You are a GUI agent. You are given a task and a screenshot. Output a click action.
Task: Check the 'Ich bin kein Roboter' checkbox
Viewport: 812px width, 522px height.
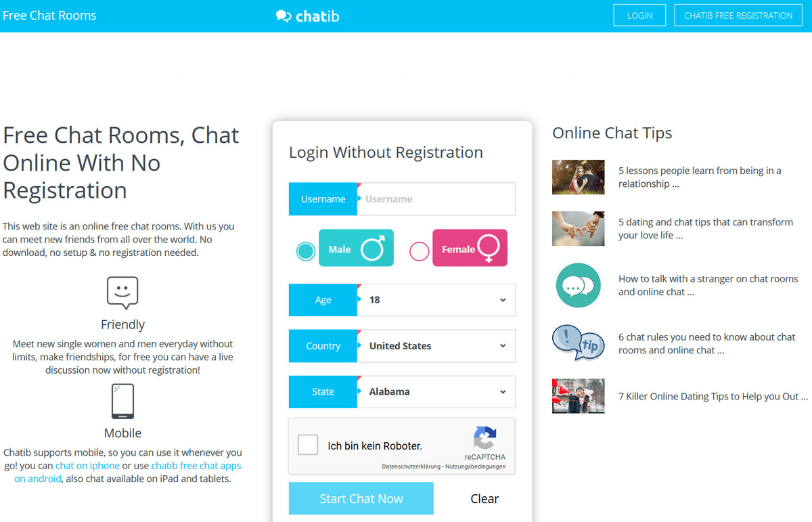tap(308, 445)
